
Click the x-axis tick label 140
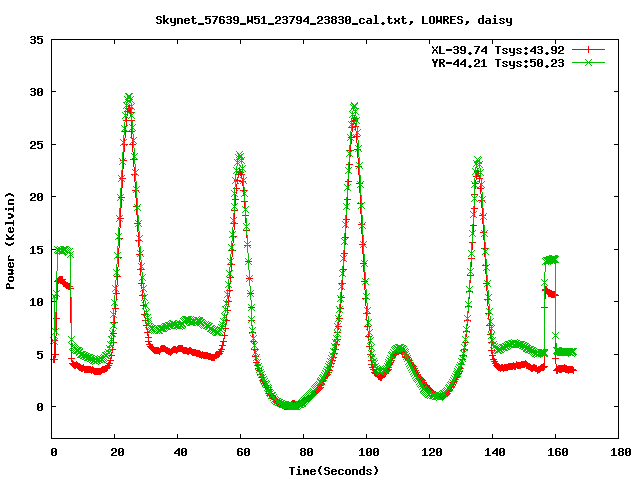[x=495, y=452]
